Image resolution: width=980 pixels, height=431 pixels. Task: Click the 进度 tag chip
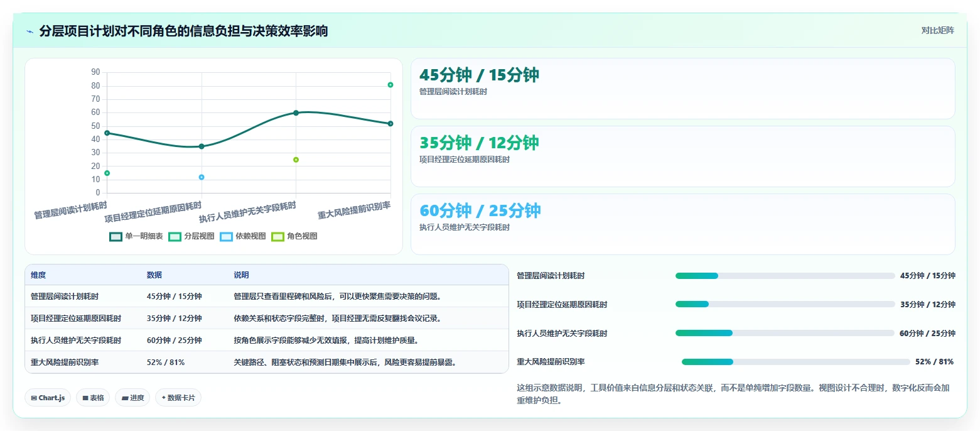click(132, 398)
